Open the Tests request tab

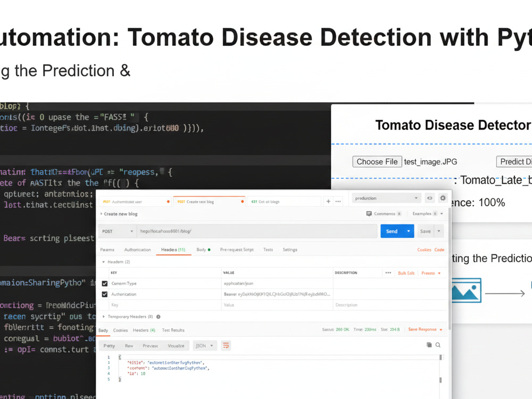(268, 250)
